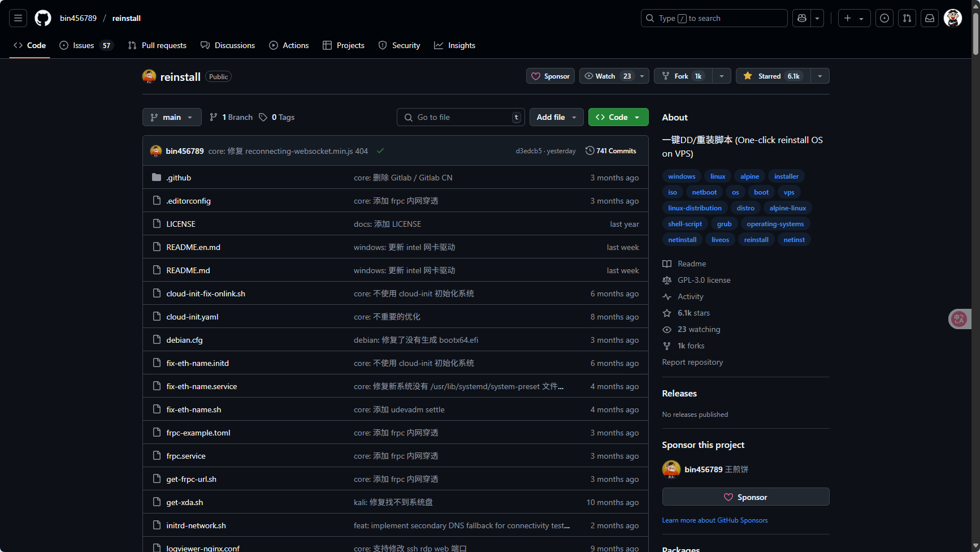
Task: Open the hamburger navigation menu
Action: pos(18,18)
